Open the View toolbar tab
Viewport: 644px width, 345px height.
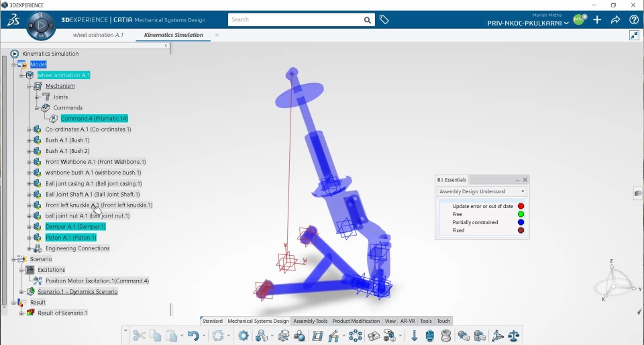pos(390,322)
